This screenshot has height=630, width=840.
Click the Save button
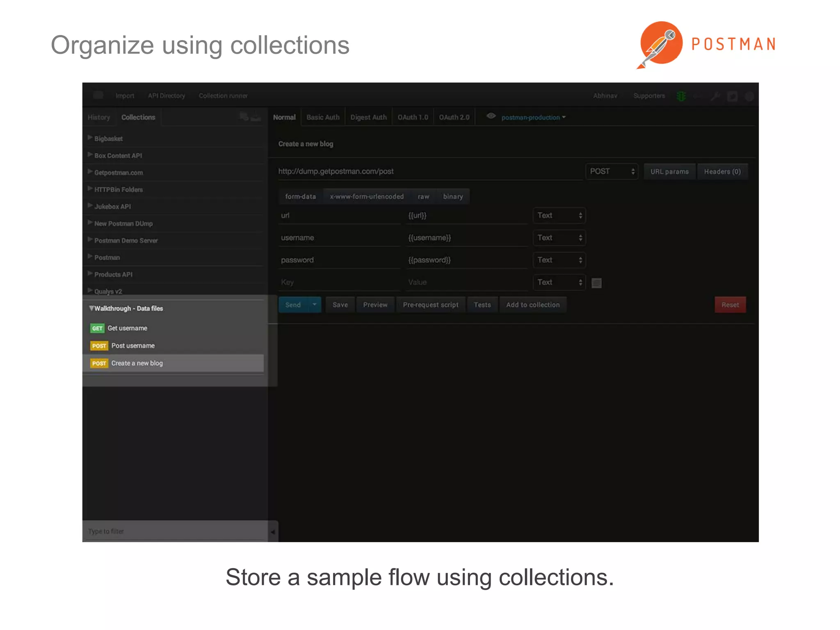pyautogui.click(x=340, y=305)
